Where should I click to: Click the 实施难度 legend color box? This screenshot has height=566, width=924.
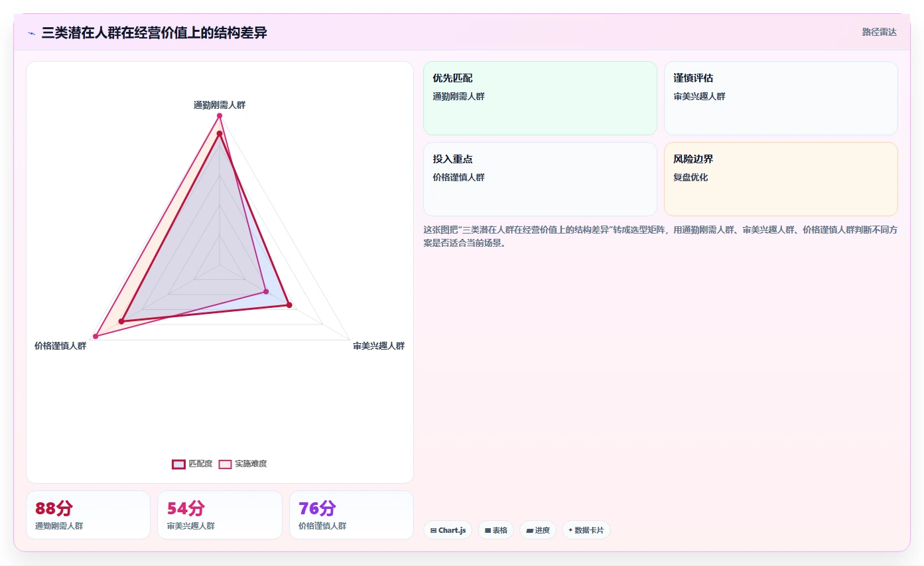225,464
